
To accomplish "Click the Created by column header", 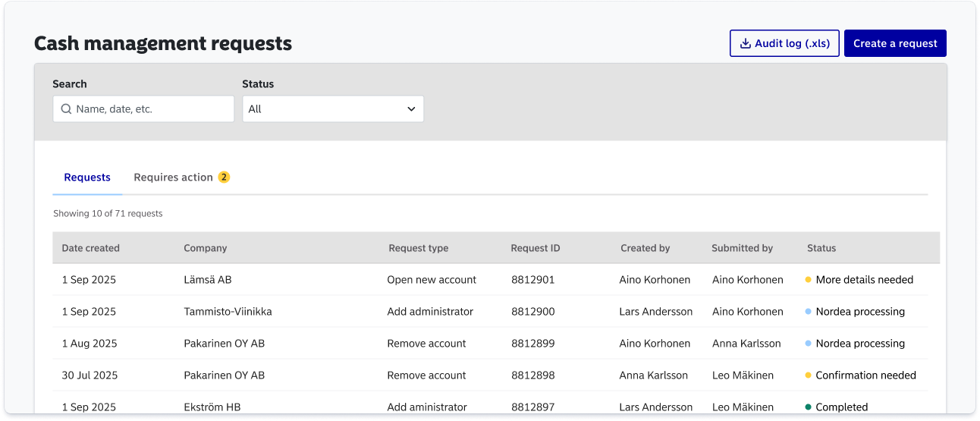I will 645,248.
